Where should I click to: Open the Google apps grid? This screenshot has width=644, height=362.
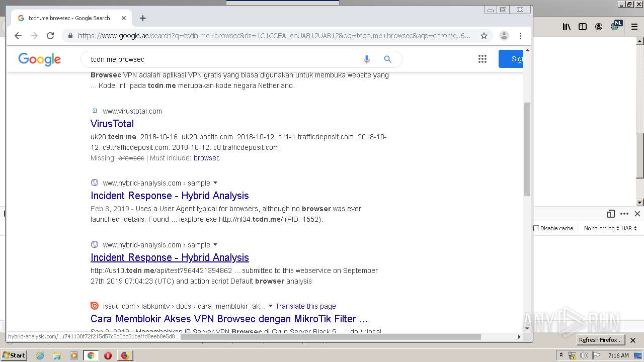point(482,59)
